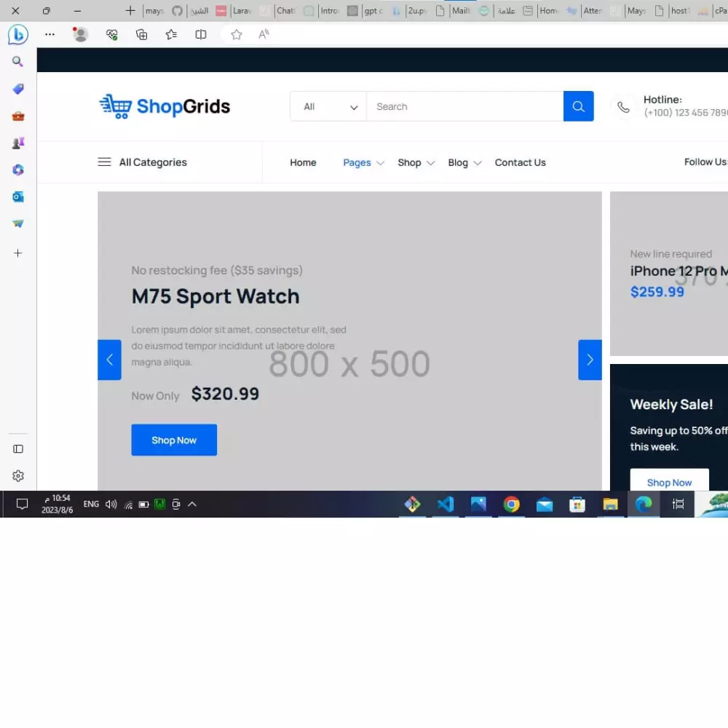Open the Favorites list icon

tap(171, 34)
